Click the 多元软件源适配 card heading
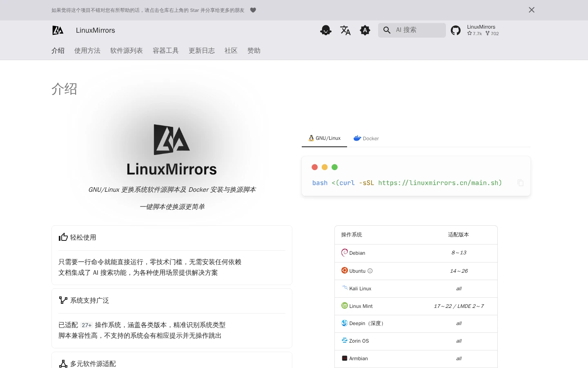This screenshot has height=368, width=588. tap(93, 364)
